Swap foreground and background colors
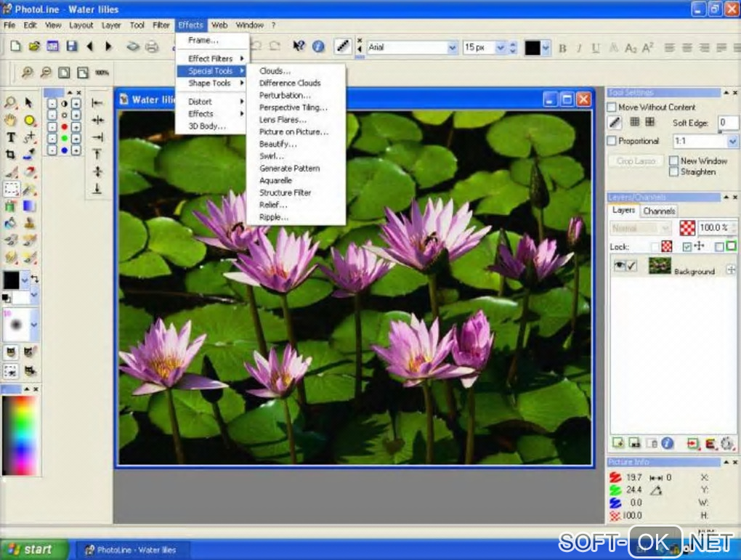 click(34, 279)
